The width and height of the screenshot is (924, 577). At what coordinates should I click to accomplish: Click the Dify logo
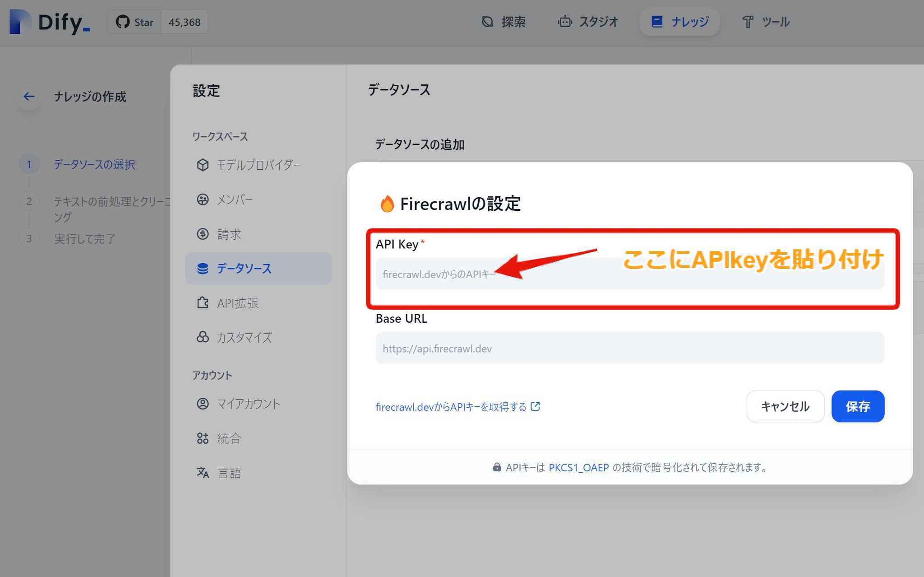point(50,22)
